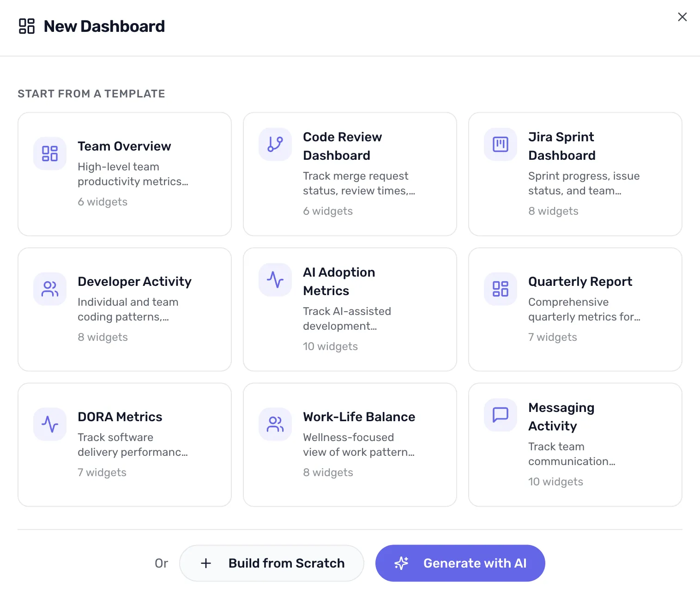Click the Work-Life Balance people icon
This screenshot has width=700, height=593.
pyautogui.click(x=275, y=424)
